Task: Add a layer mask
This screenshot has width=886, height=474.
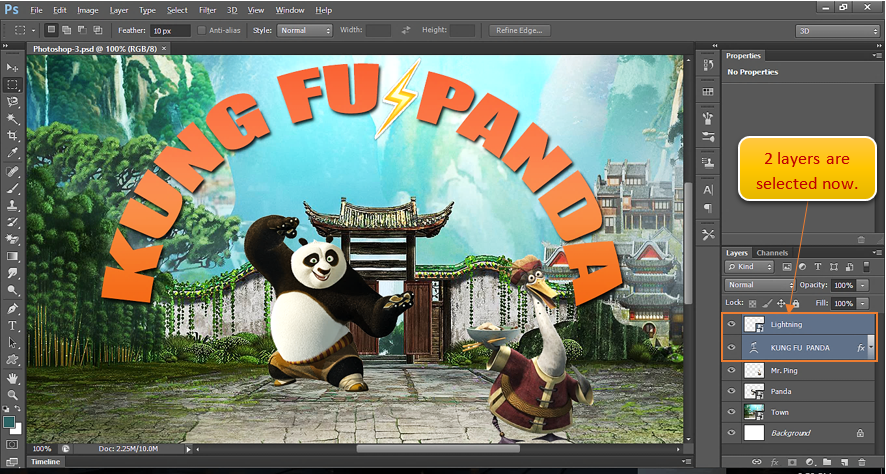Action: pyautogui.click(x=792, y=462)
